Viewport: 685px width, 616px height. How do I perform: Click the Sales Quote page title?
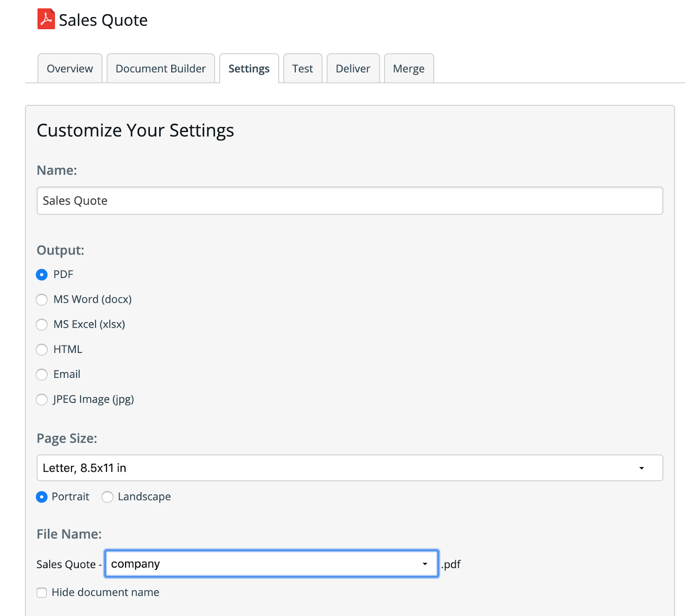point(103,20)
